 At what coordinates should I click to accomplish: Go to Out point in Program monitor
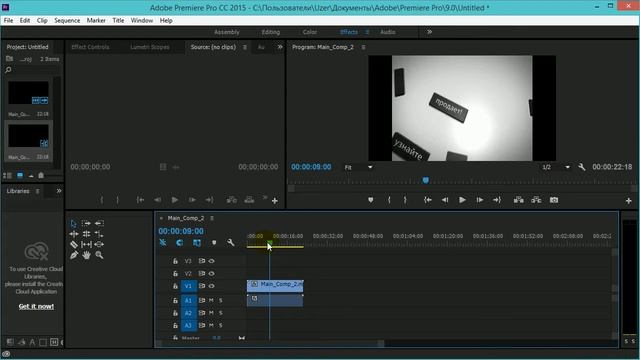tap(497, 200)
